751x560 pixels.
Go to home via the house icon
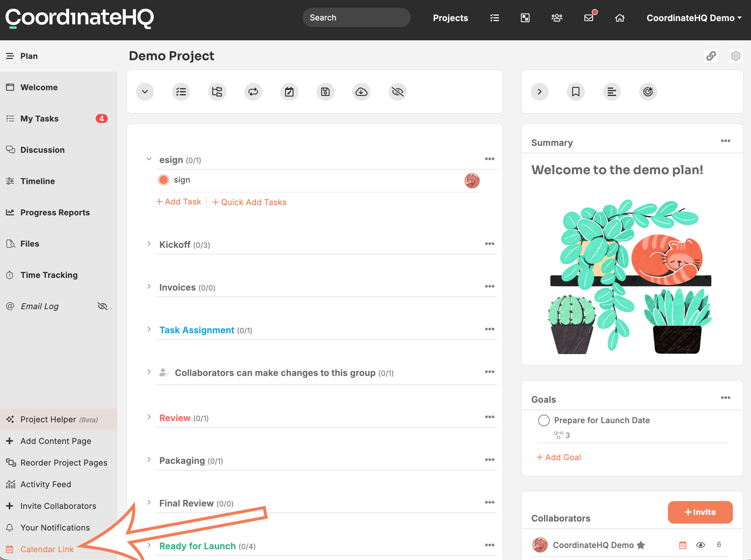tap(620, 18)
